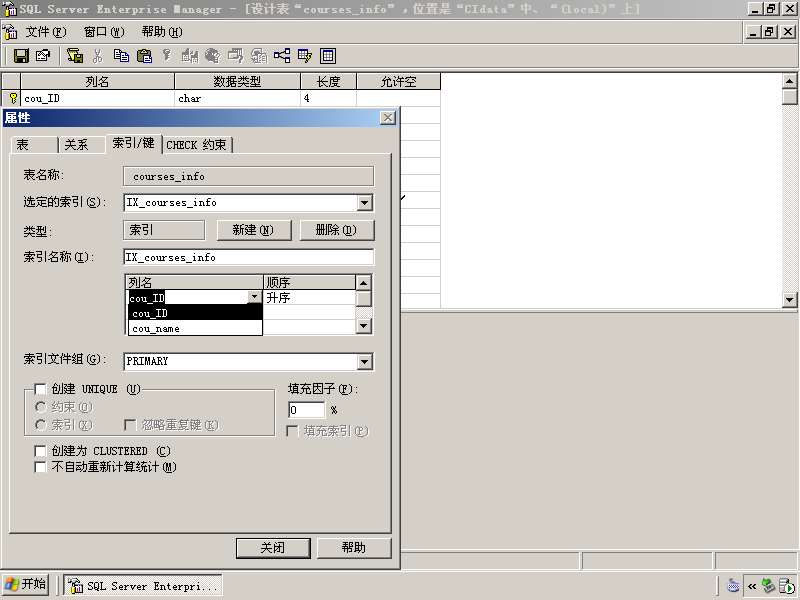This screenshot has width=800, height=600.
Task: Click the Help button in Properties dialog
Action: pos(354,548)
